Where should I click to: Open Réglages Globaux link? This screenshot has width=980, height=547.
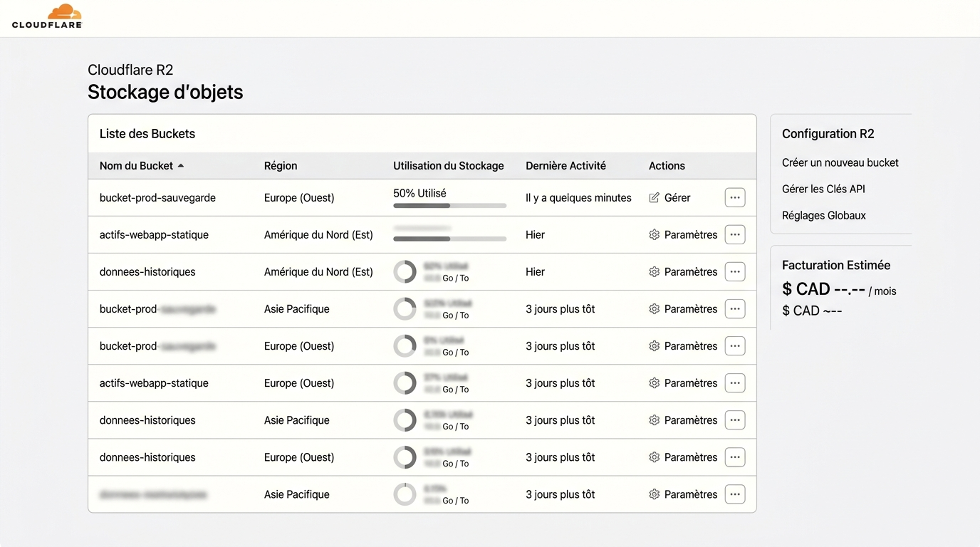coord(824,215)
